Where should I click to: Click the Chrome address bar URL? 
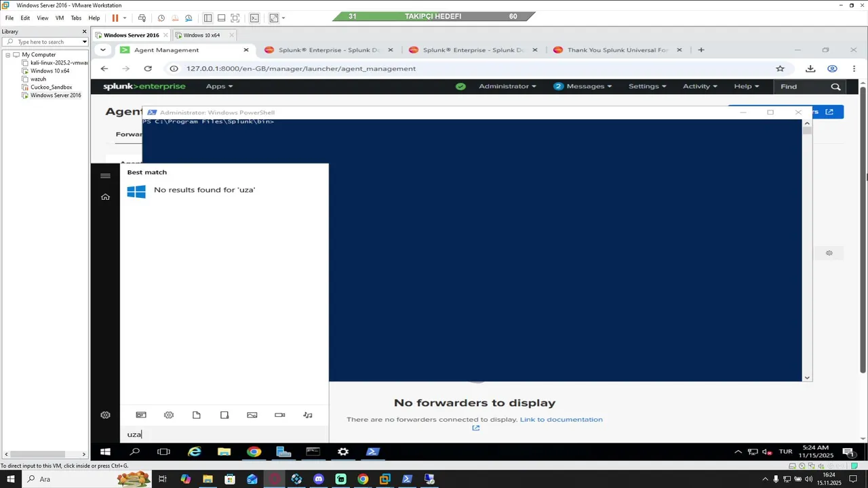pos(301,68)
